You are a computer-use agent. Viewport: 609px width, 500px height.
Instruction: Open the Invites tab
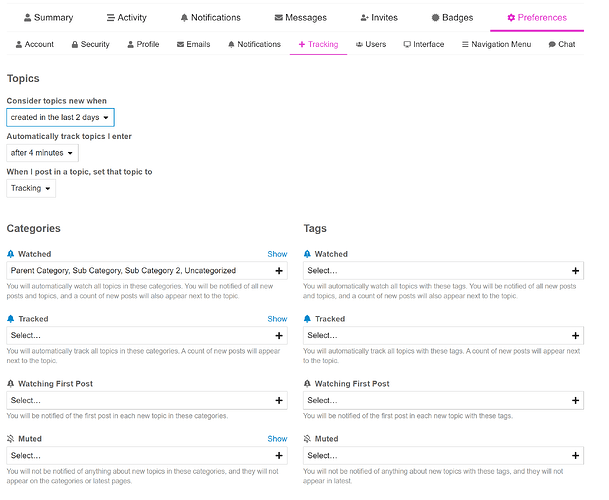[x=379, y=17]
